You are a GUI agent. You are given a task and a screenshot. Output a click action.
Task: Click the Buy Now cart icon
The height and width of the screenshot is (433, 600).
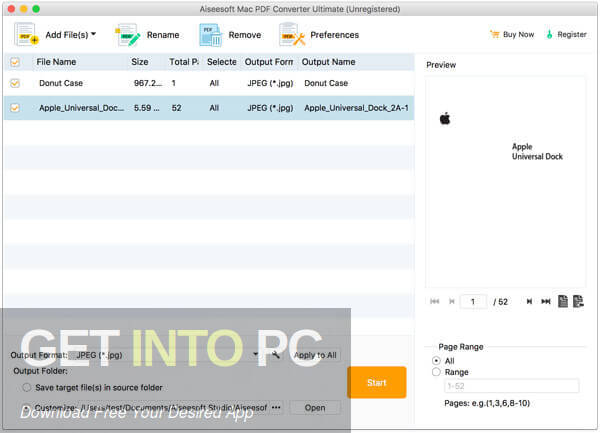[494, 34]
